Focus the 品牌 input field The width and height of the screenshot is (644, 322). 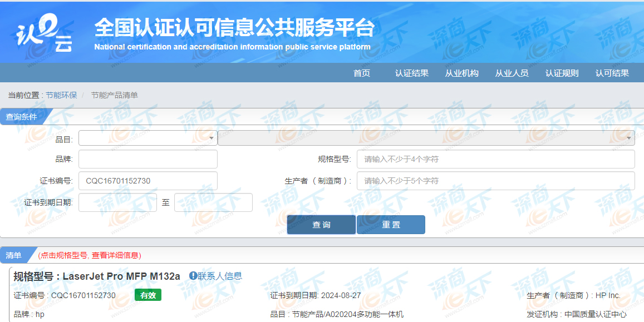click(x=148, y=159)
